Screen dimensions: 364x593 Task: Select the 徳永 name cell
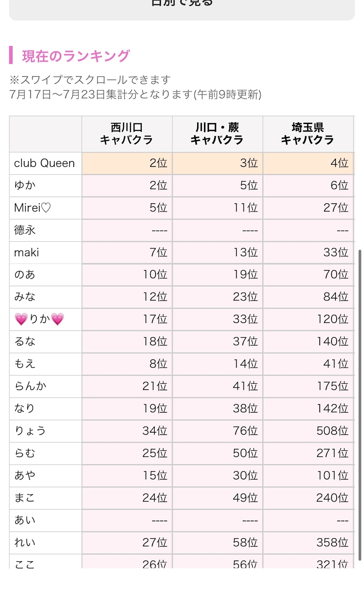[x=45, y=231]
